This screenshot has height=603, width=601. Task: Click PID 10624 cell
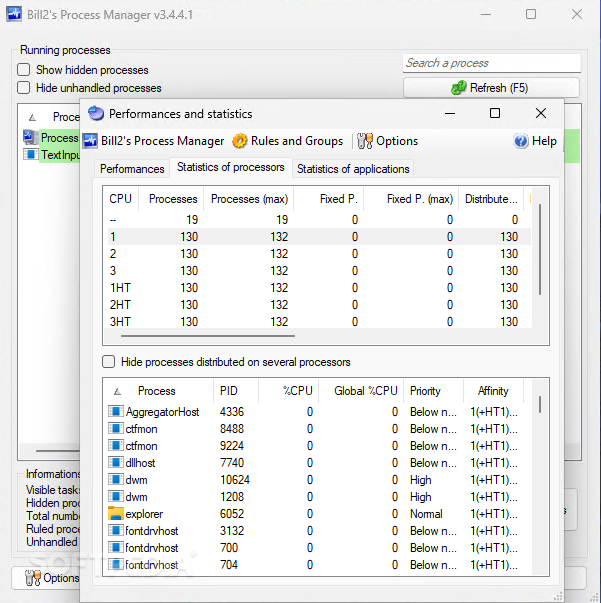(x=235, y=480)
